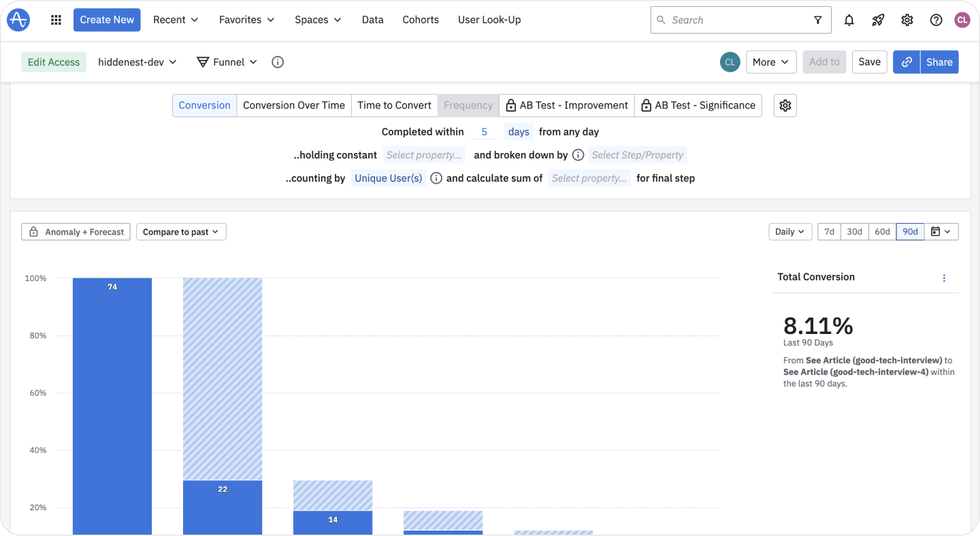Click the Save button

coord(869,62)
